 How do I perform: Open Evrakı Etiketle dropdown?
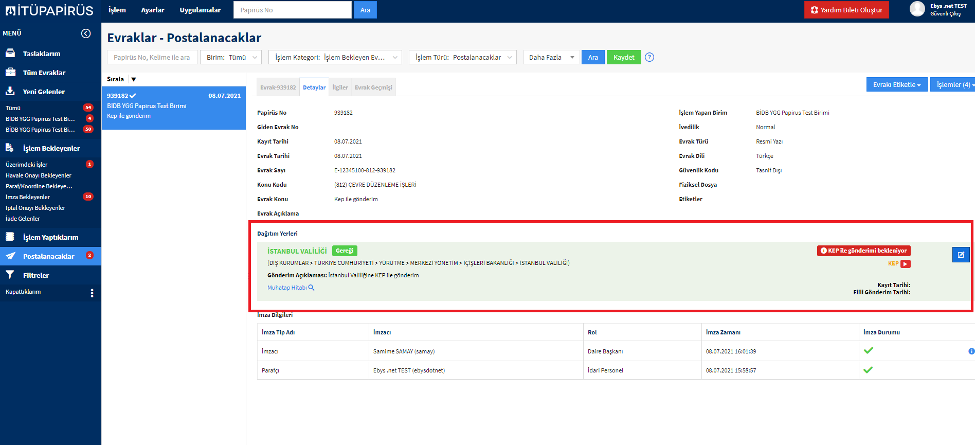pyautogui.click(x=897, y=85)
